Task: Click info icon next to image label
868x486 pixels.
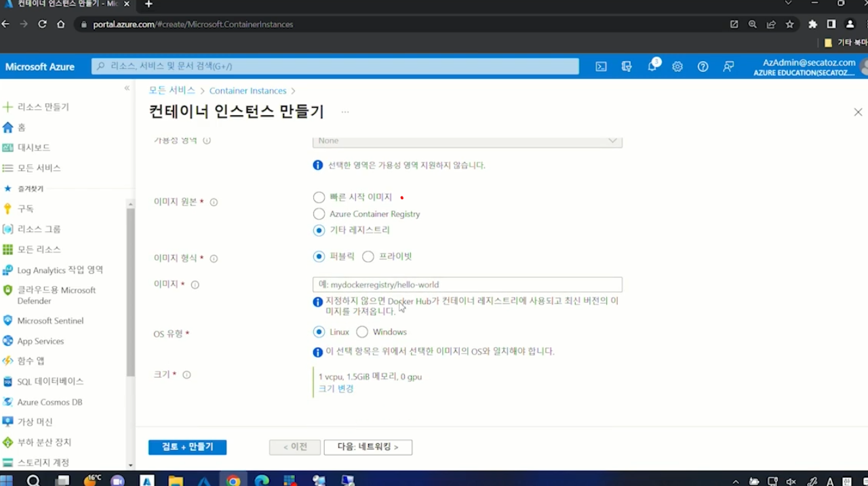Action: tap(195, 285)
